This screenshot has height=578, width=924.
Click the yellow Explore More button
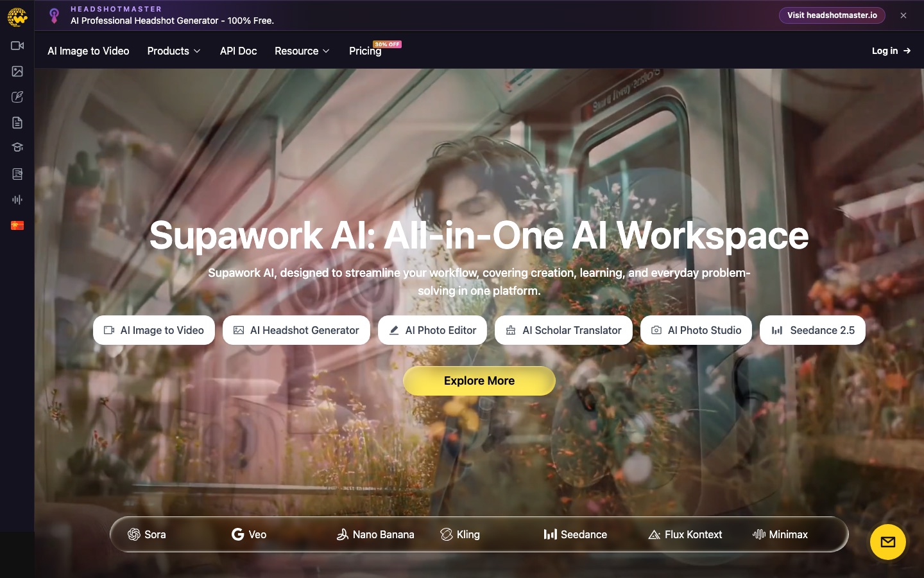coord(479,381)
